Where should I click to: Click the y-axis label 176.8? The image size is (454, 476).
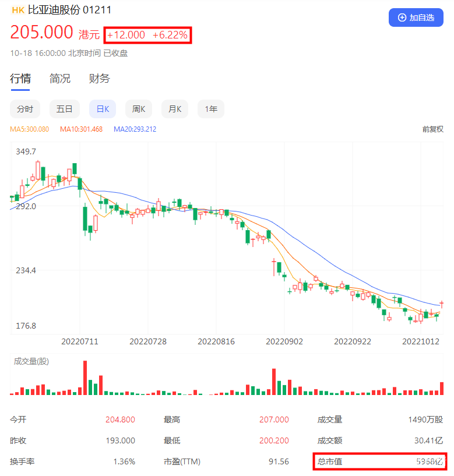click(x=26, y=326)
